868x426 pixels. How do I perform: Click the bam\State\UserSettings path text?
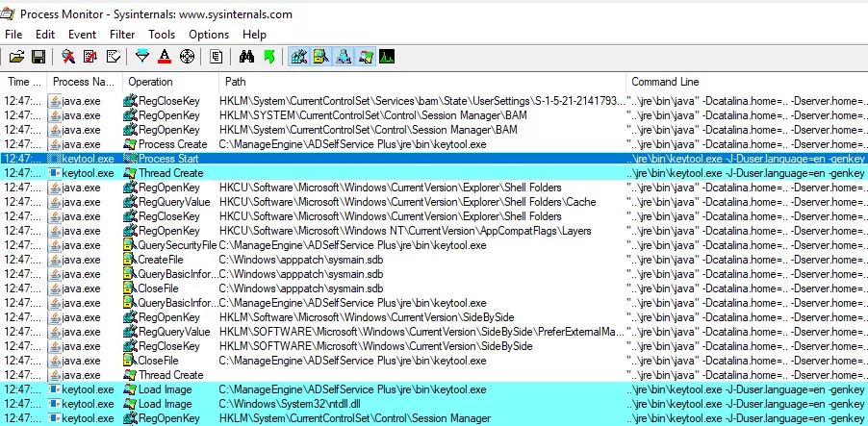pyautogui.click(x=421, y=101)
